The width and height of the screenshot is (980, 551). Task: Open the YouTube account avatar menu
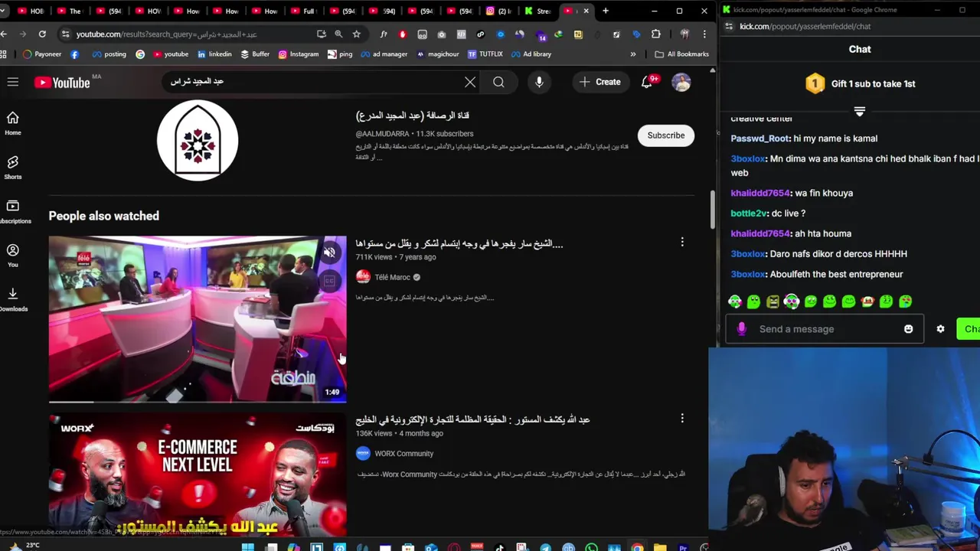pos(681,82)
